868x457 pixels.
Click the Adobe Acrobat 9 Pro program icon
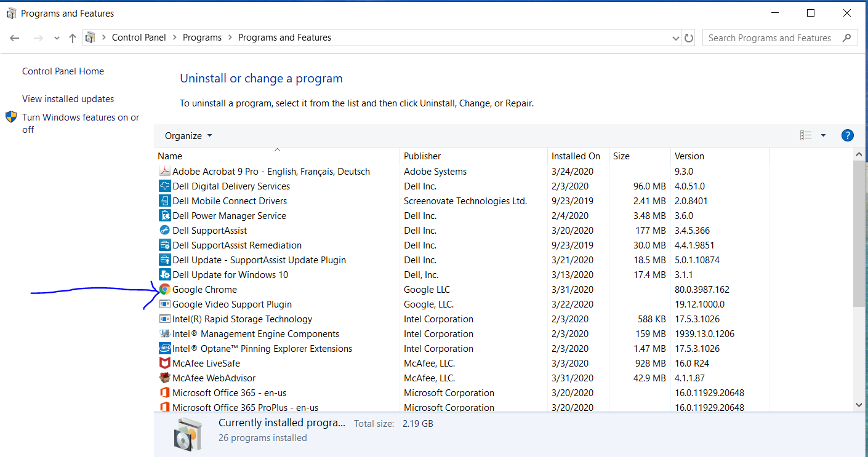coord(164,172)
